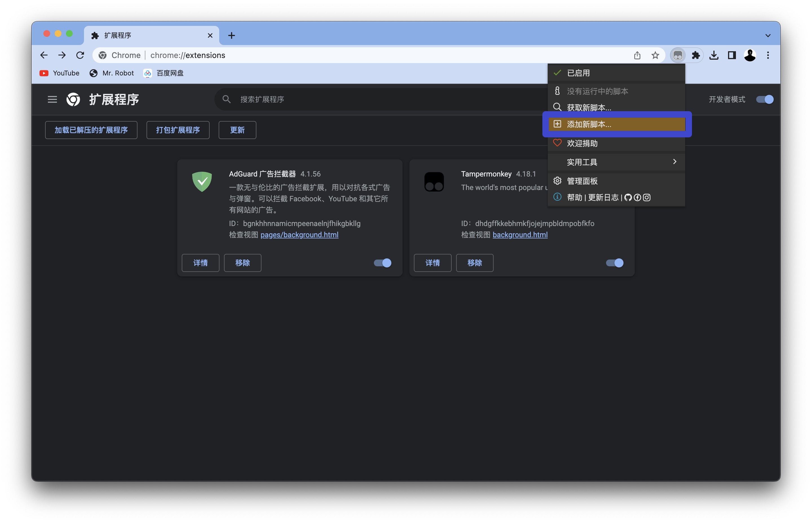Screen dimensions: 812x523
Task: Open the tab search dropdown arrow
Action: [x=767, y=36]
